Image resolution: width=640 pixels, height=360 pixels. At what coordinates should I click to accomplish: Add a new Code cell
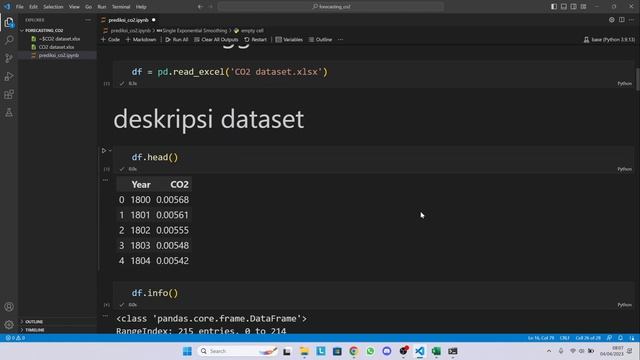(110, 40)
